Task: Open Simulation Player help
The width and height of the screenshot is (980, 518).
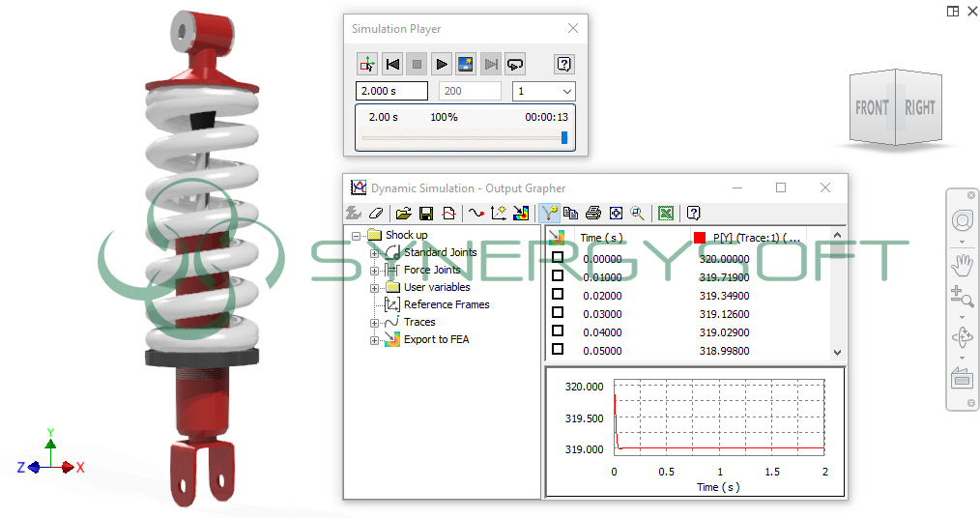Action: pyautogui.click(x=563, y=64)
